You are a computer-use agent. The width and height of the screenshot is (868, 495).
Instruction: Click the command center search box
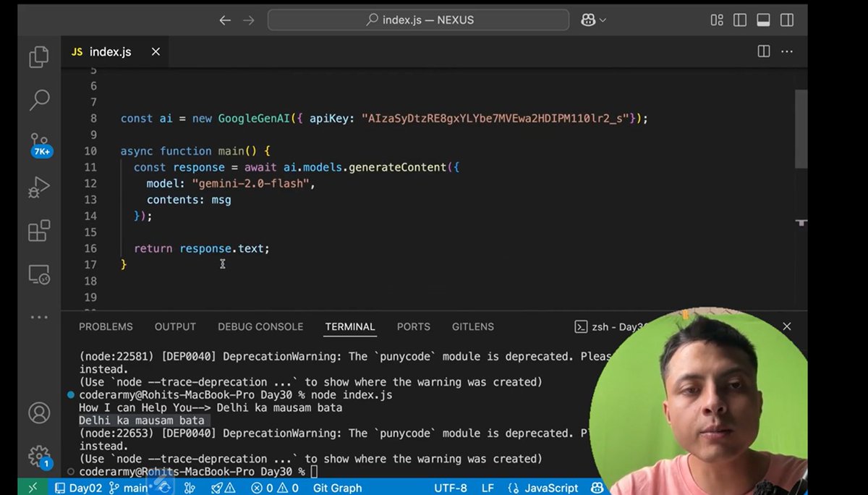420,20
